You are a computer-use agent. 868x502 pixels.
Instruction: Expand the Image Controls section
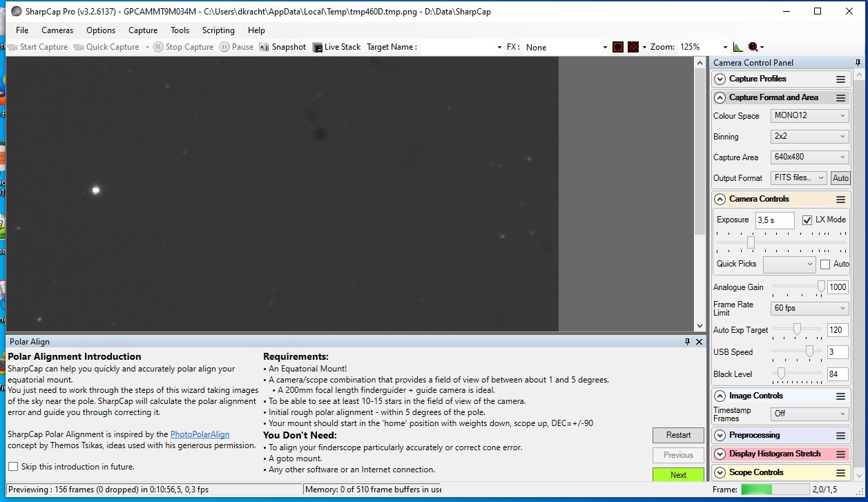click(720, 396)
